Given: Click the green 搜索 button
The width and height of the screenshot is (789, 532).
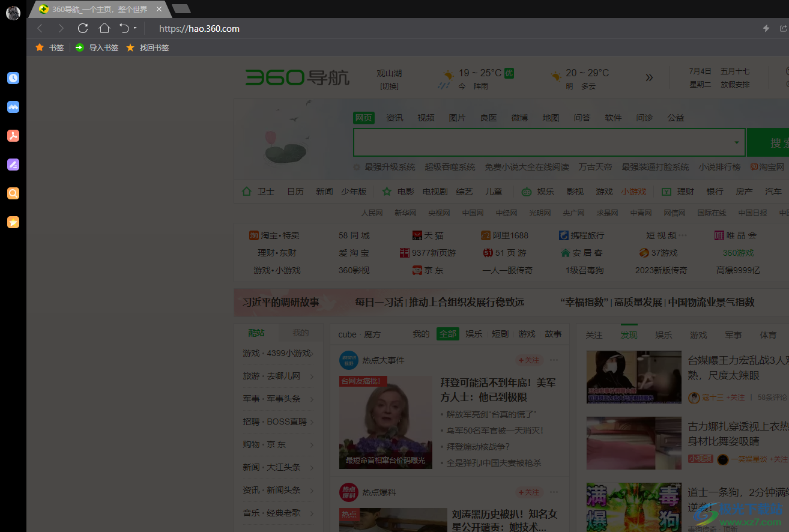Looking at the screenshot, I should pos(768,142).
